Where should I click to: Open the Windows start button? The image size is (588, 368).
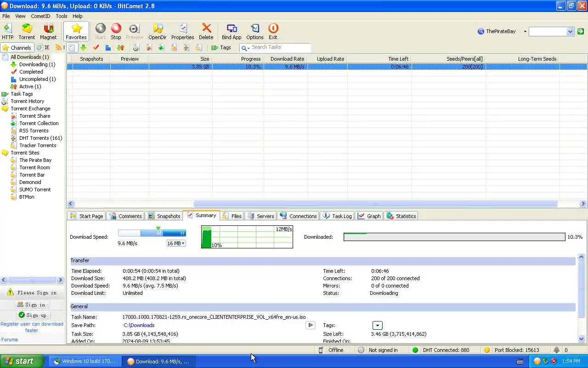pyautogui.click(x=22, y=361)
